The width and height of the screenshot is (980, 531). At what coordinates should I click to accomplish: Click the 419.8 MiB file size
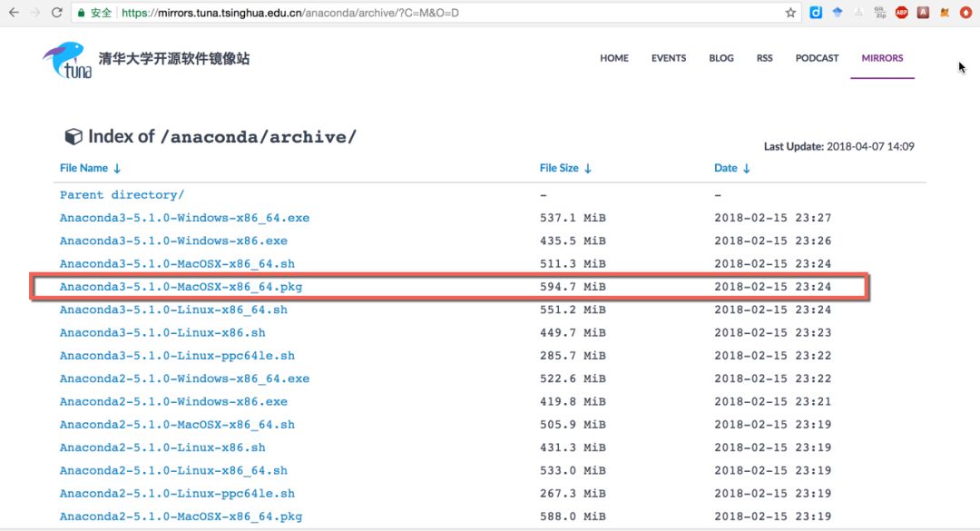(573, 401)
